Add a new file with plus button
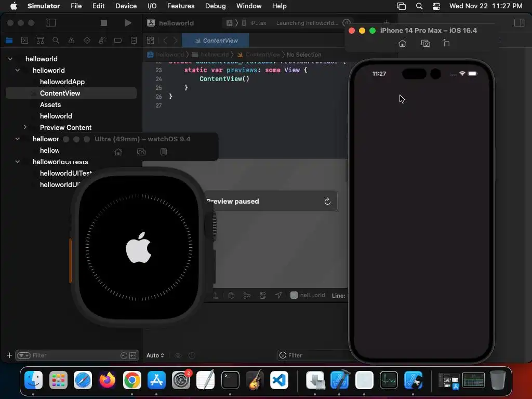The image size is (532, 399). click(x=9, y=355)
